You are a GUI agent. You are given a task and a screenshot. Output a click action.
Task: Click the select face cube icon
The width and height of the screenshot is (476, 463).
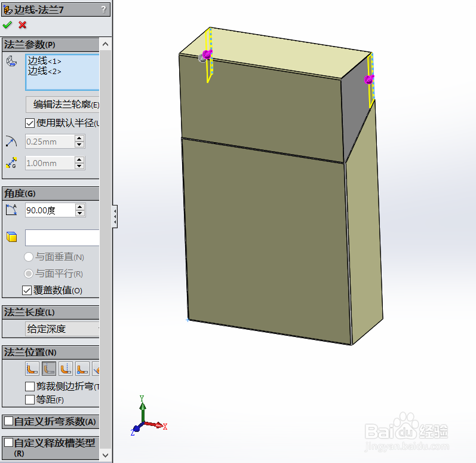[11, 237]
